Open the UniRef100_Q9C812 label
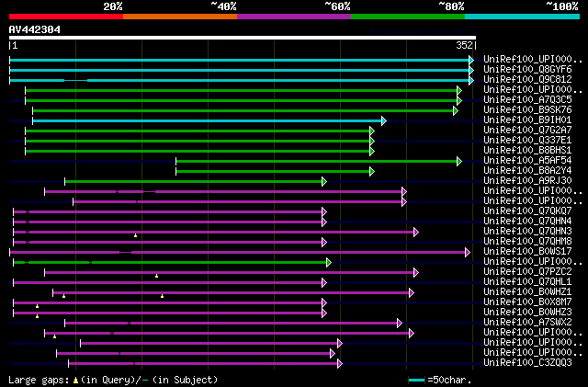588x387 pixels. tap(527, 80)
